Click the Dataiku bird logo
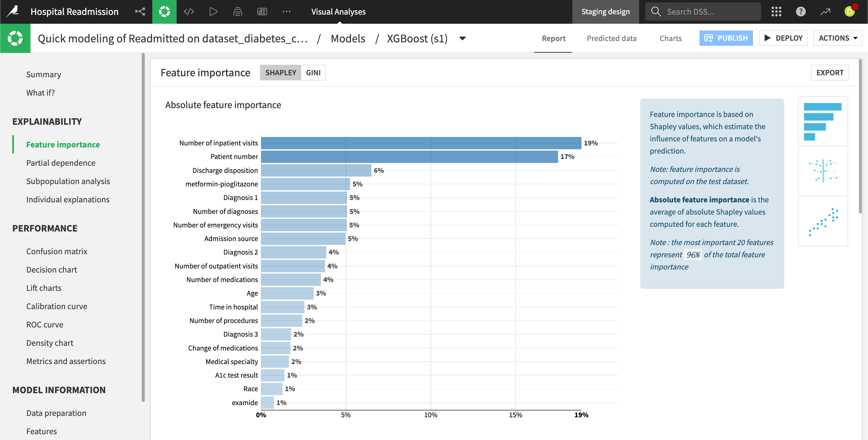 coord(13,11)
